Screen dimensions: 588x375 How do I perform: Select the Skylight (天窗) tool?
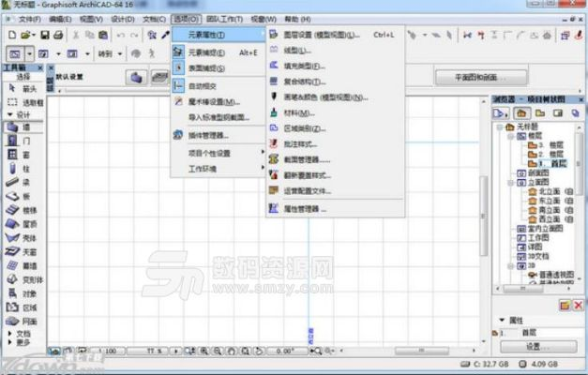(x=23, y=252)
